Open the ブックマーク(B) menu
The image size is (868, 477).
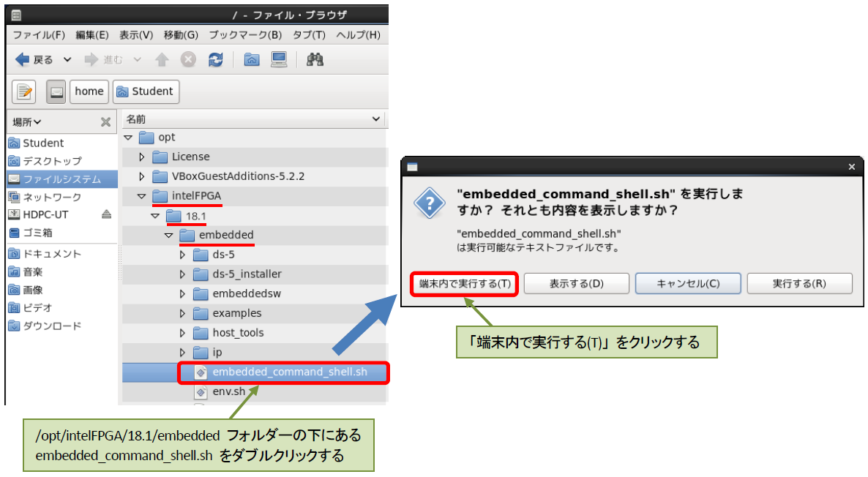click(x=245, y=34)
